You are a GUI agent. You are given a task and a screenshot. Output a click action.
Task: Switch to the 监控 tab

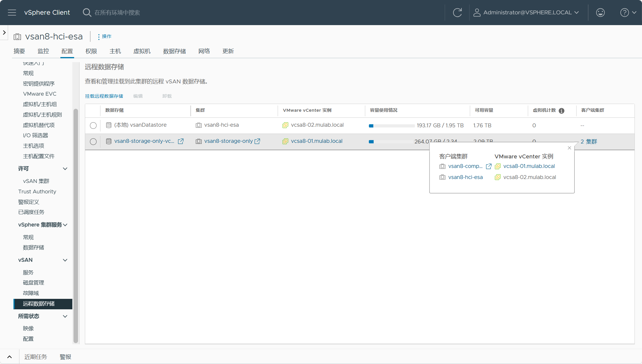click(x=43, y=51)
